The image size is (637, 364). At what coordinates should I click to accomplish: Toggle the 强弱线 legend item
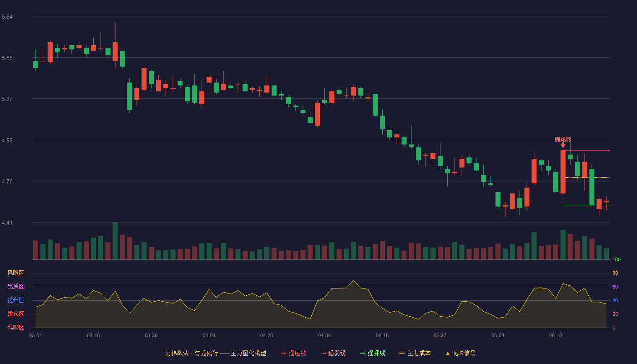tap(333, 353)
